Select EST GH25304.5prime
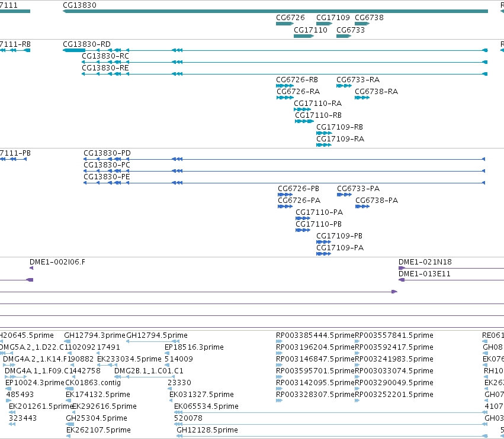 pos(70,425)
